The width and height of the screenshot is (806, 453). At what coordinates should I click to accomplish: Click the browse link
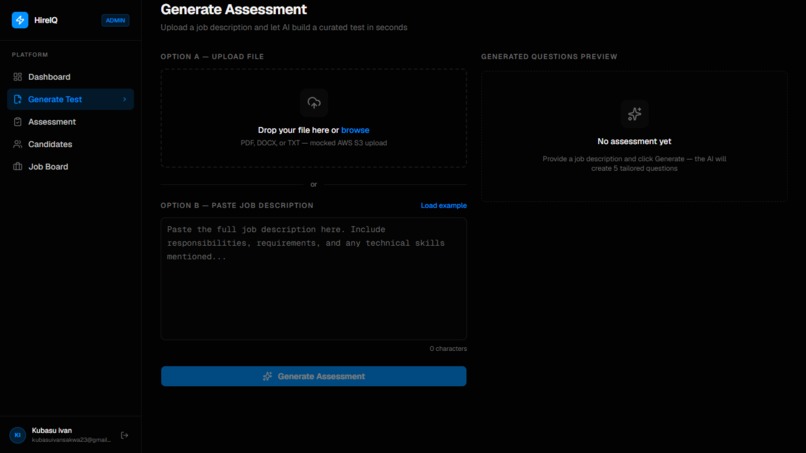[x=355, y=130]
